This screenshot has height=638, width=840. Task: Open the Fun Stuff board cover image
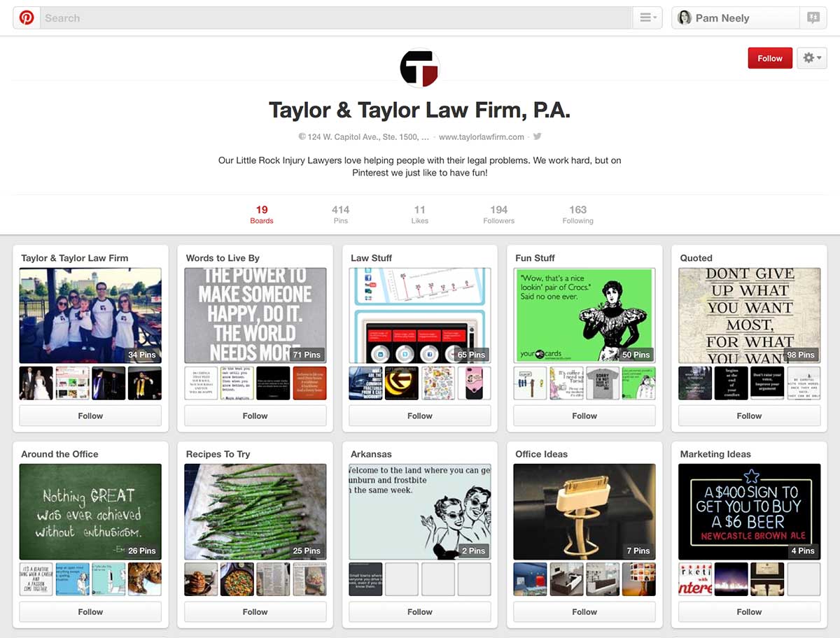tap(584, 315)
